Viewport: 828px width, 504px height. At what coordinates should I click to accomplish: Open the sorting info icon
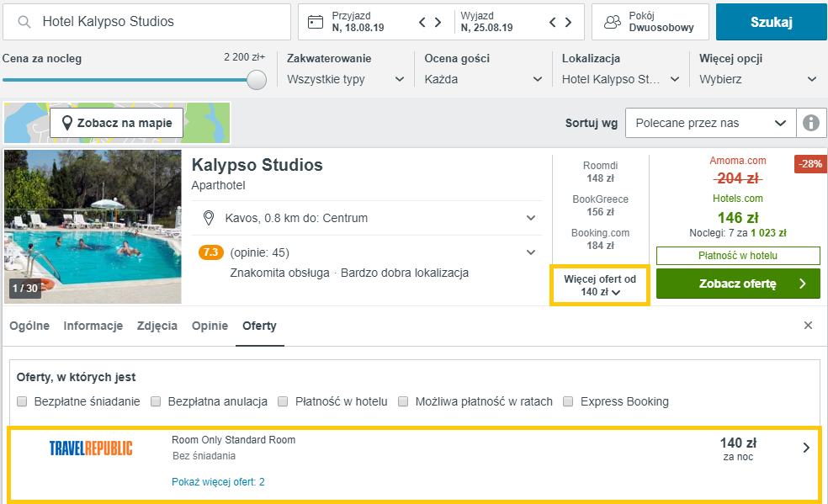pyautogui.click(x=811, y=123)
